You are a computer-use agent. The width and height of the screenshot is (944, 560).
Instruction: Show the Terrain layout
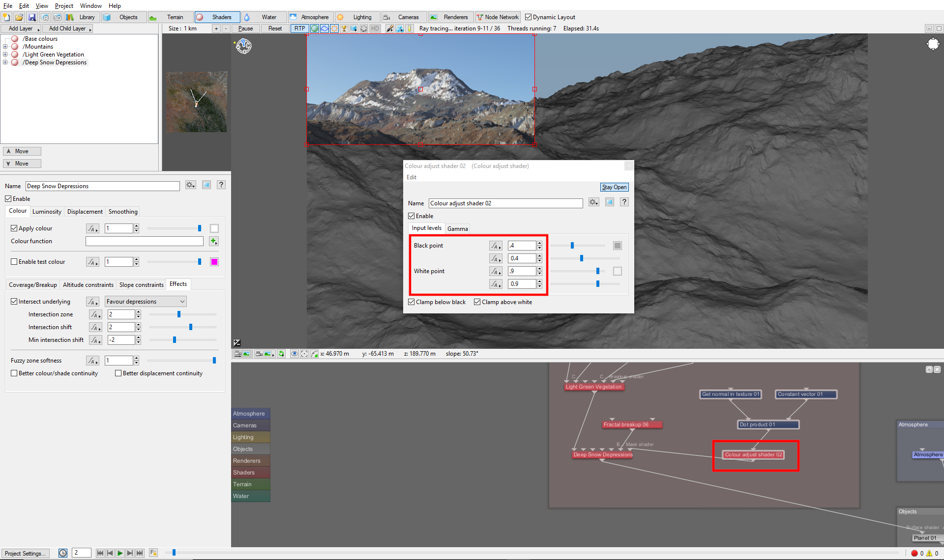coord(170,17)
